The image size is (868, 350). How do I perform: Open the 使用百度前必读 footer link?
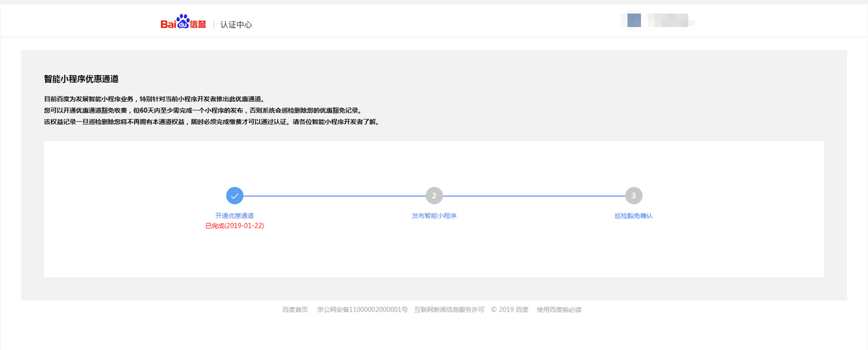click(559, 309)
